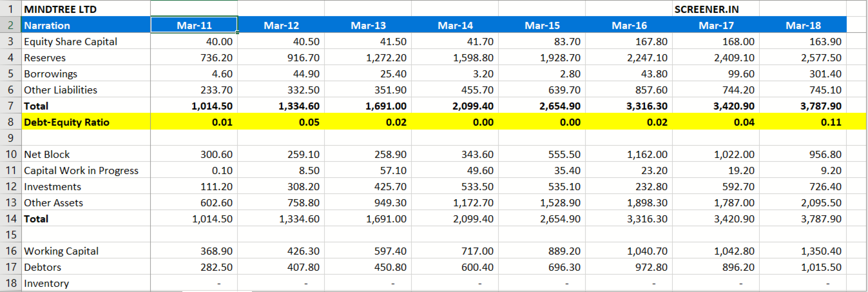Click Net Block value 1,162.00
Image resolution: width=868 pixels, height=292 pixels.
click(x=647, y=154)
